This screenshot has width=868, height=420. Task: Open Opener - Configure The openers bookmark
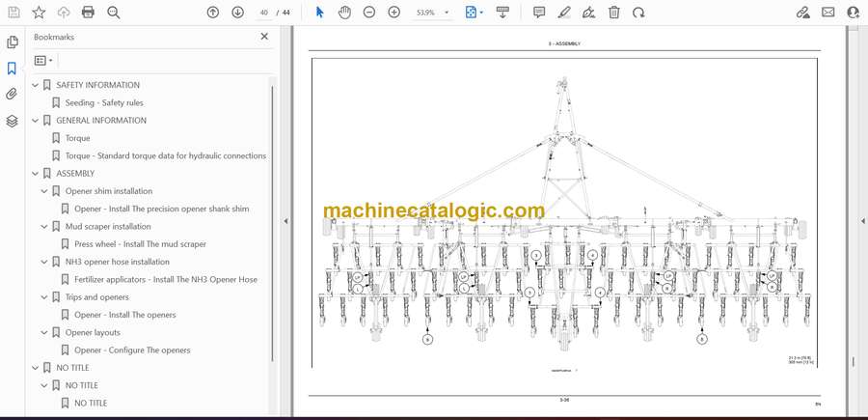(132, 350)
